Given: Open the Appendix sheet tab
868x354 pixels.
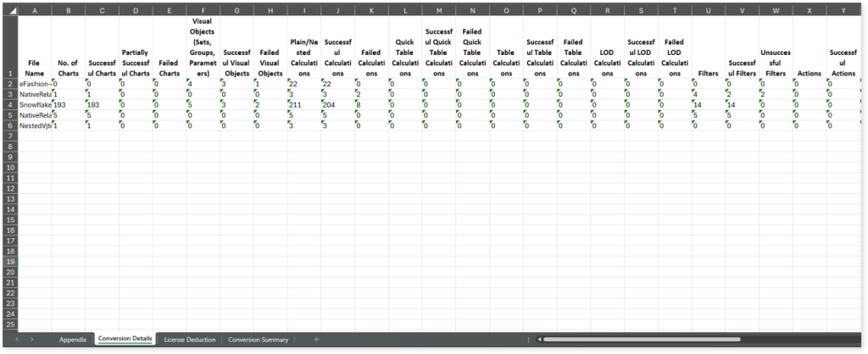Looking at the screenshot, I should pos(73,340).
